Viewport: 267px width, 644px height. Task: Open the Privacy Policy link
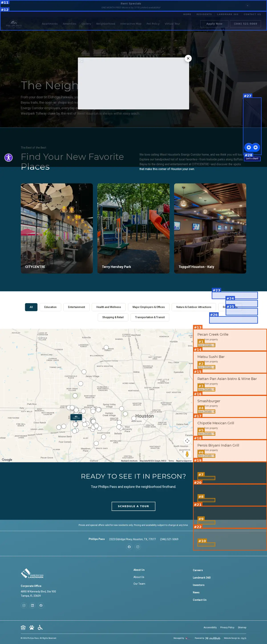click(227, 627)
